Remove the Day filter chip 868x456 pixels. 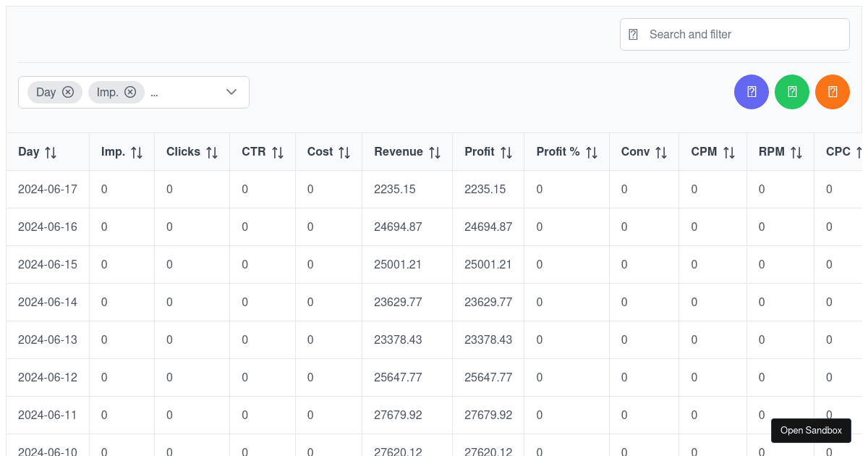69,92
